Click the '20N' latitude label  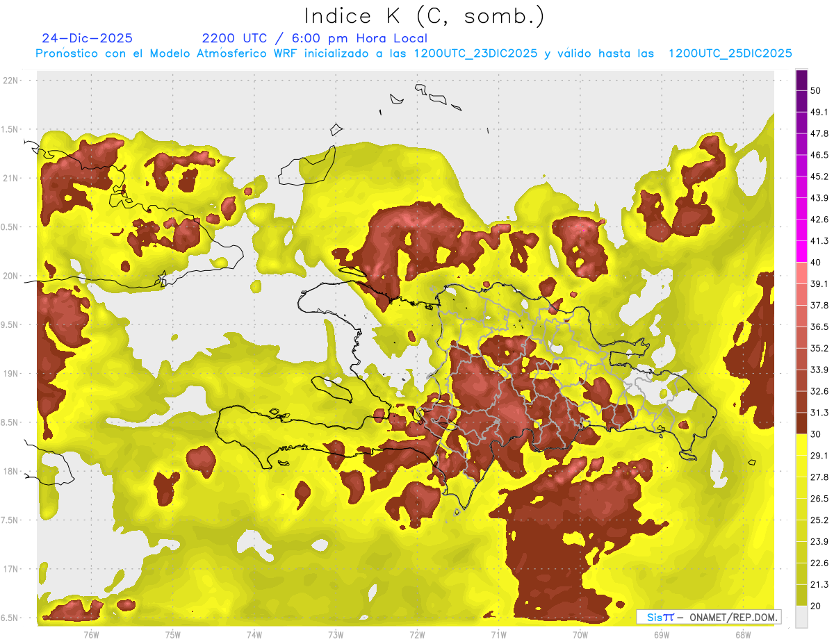tap(11, 276)
